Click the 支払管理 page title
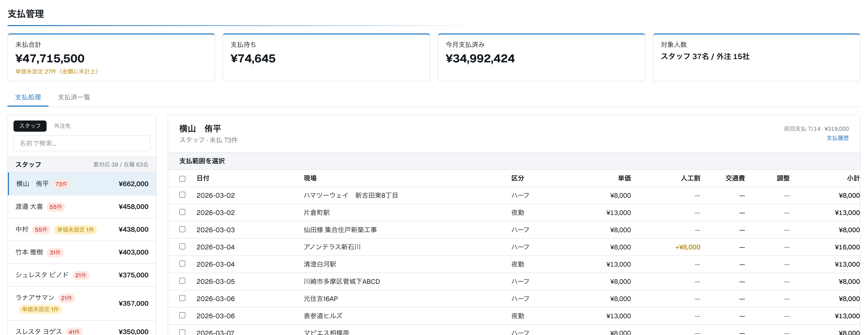This screenshot has width=868, height=335. [x=26, y=14]
